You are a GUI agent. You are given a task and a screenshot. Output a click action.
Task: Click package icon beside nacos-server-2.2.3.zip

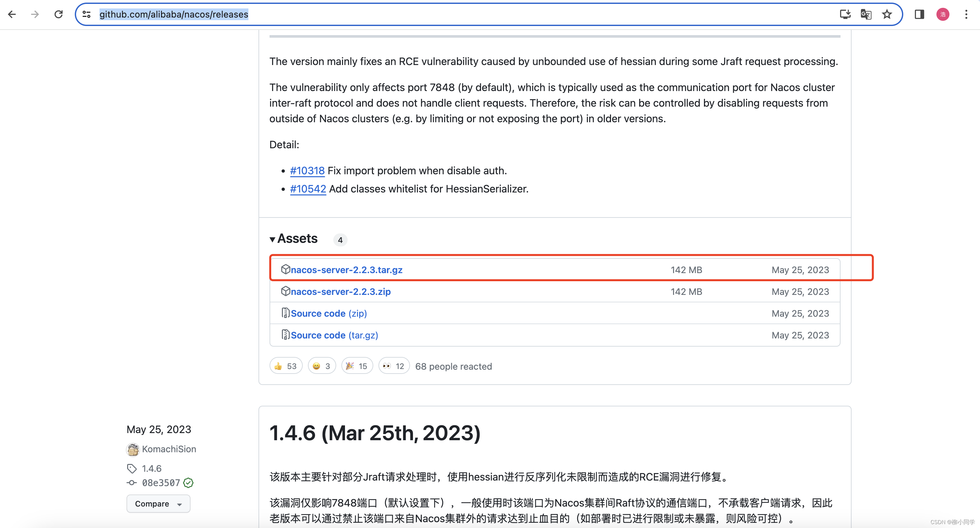285,291
